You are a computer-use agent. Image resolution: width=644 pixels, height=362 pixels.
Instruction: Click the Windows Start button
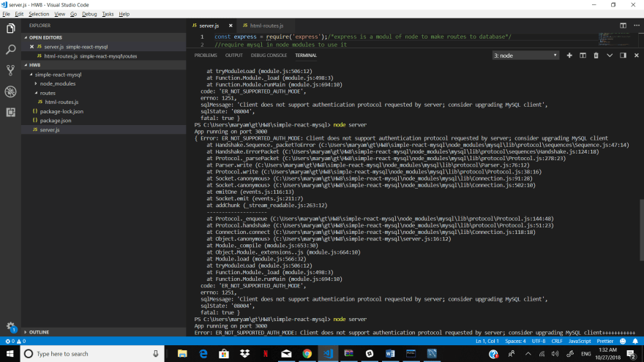click(x=10, y=353)
